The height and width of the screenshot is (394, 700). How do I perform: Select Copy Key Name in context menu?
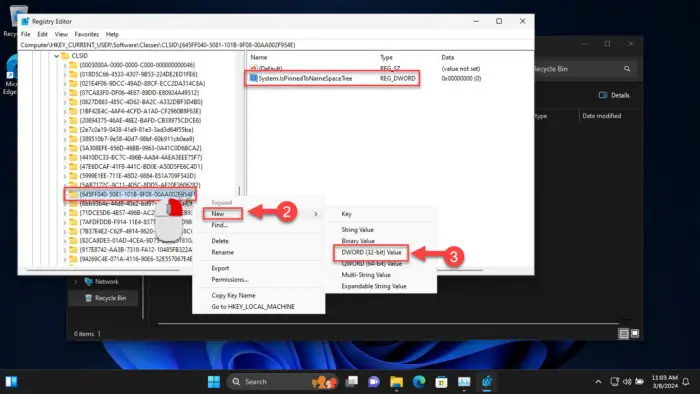(233, 295)
